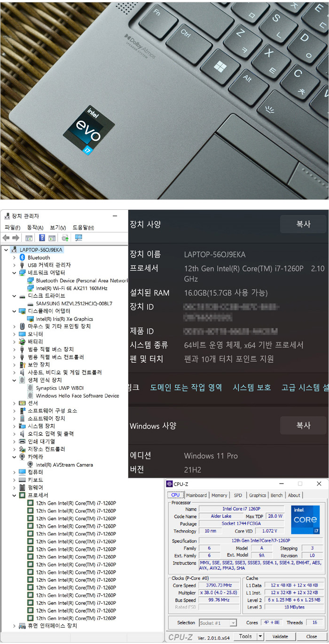Click the Back arrow in Device Manager toolbar
The image size is (329, 644).
point(6,238)
